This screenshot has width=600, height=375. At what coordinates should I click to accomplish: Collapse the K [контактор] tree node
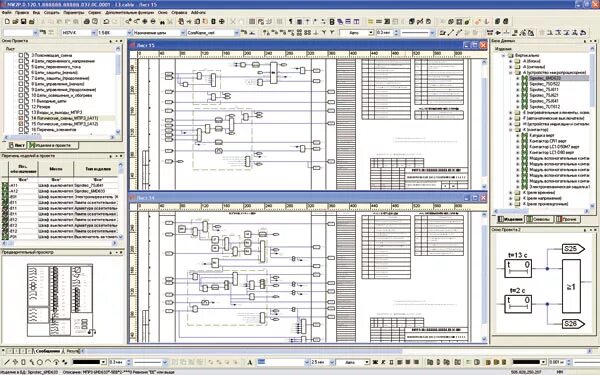click(510, 130)
